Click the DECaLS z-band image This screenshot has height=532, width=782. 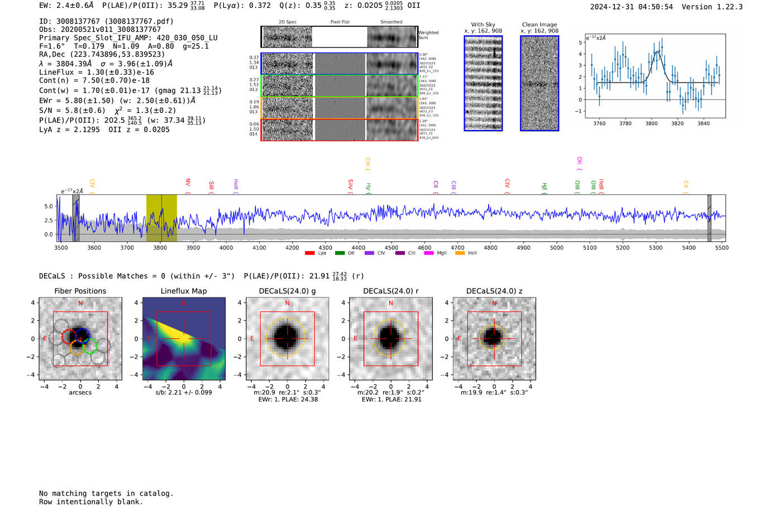pos(494,339)
